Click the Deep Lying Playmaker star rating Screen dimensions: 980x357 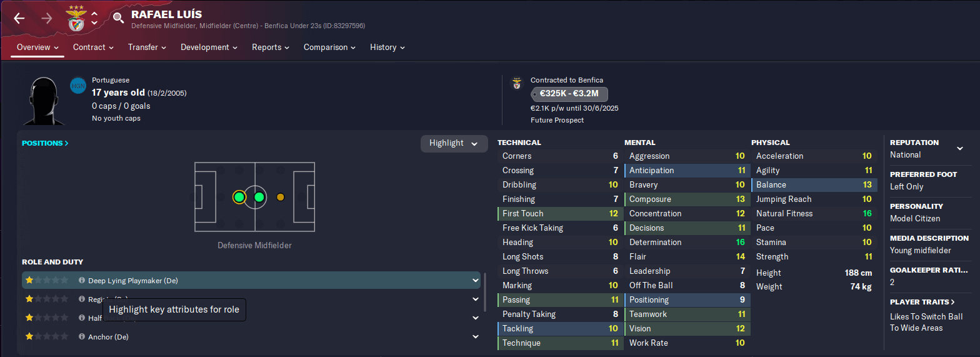[x=46, y=281]
